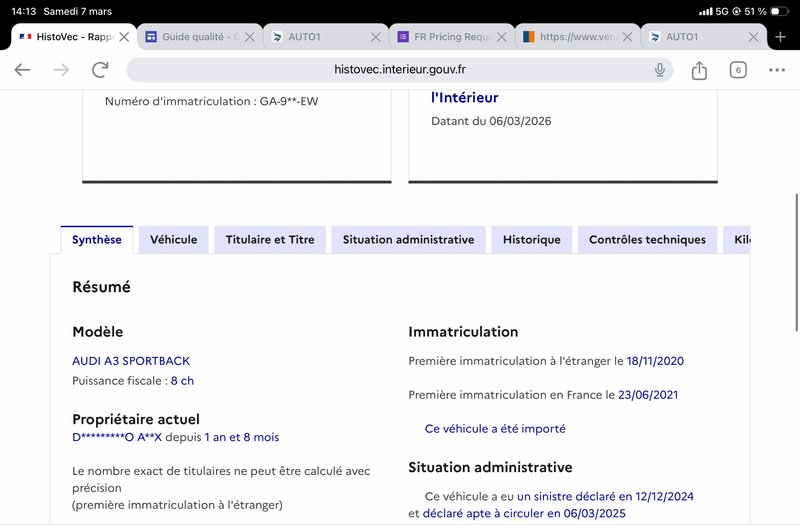Screen dimensions: 800x525
Task: Open the share sheet icon
Action: coord(699,70)
